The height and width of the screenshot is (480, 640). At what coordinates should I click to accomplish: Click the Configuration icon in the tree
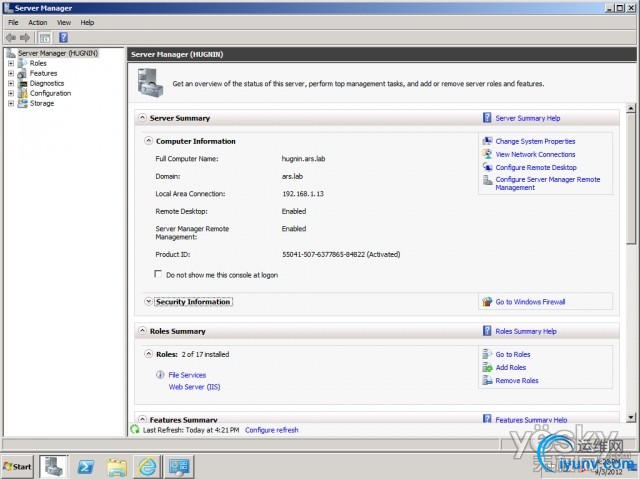click(x=23, y=93)
